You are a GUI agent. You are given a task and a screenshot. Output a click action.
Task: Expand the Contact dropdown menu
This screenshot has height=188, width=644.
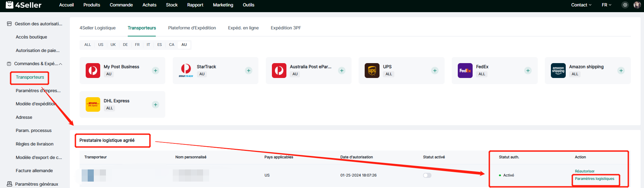pos(581,5)
